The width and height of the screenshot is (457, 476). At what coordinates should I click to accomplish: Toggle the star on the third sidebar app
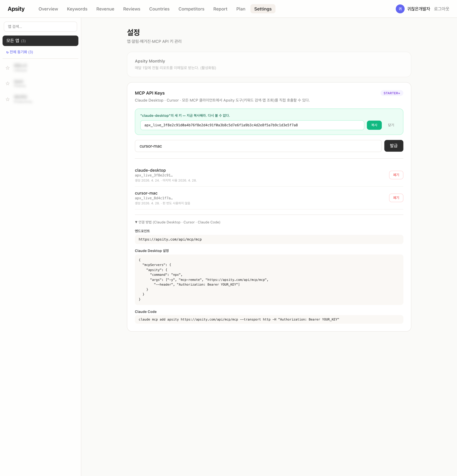pos(7,99)
